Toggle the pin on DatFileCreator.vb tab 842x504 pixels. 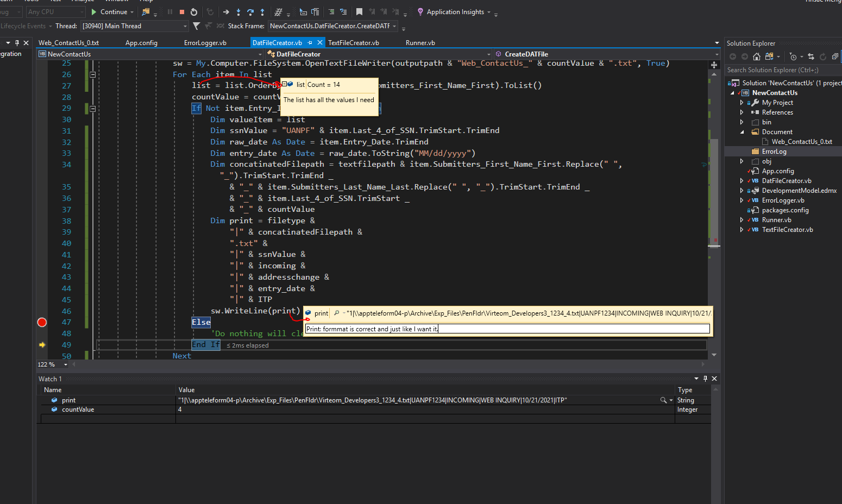310,42
